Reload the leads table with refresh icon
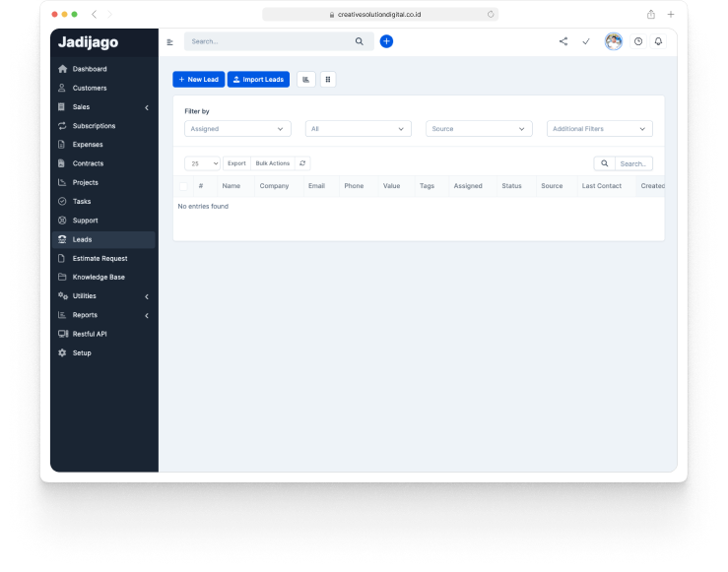 click(x=302, y=163)
